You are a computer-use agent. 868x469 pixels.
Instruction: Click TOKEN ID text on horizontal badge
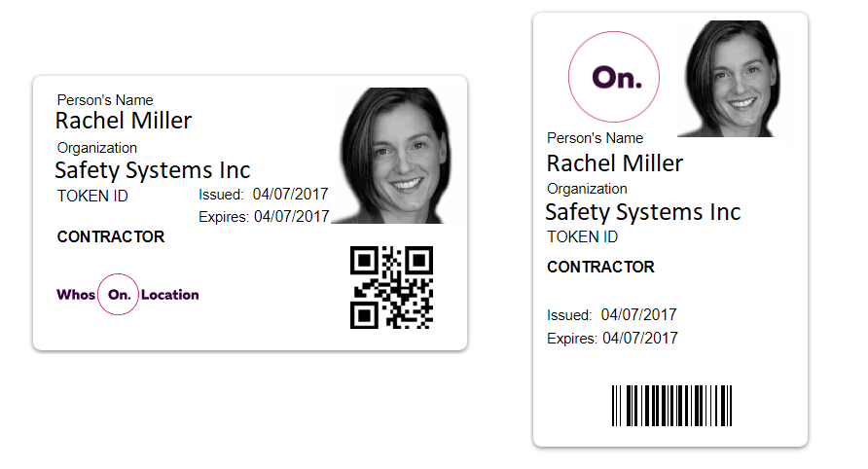[92, 196]
